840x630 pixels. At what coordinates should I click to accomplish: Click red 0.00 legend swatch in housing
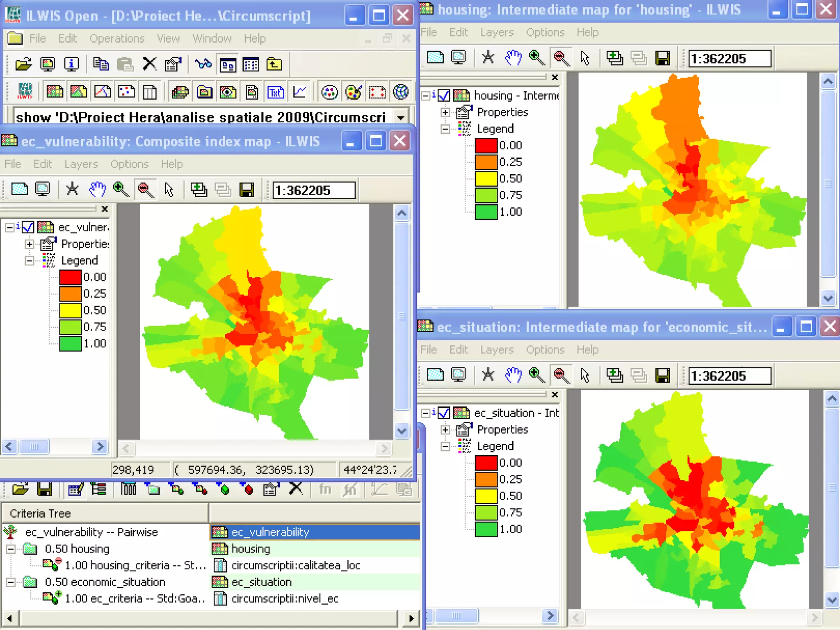pos(486,146)
